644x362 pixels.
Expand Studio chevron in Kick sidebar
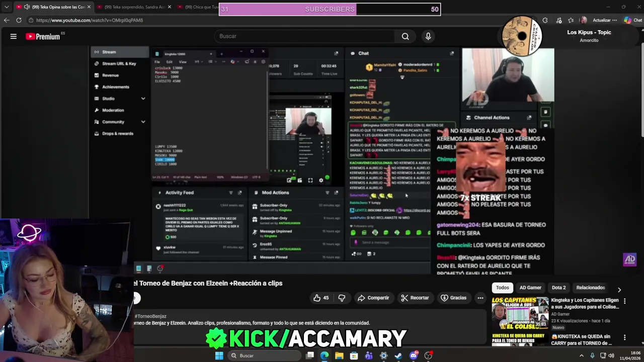[143, 99]
